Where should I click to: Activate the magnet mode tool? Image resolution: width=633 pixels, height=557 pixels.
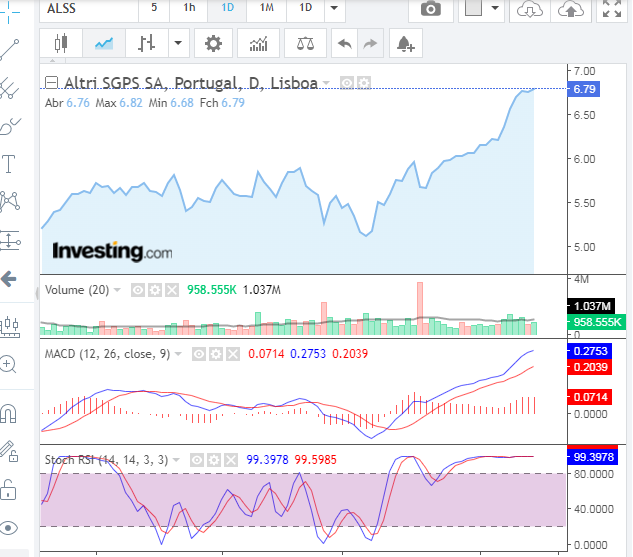pos(9,413)
